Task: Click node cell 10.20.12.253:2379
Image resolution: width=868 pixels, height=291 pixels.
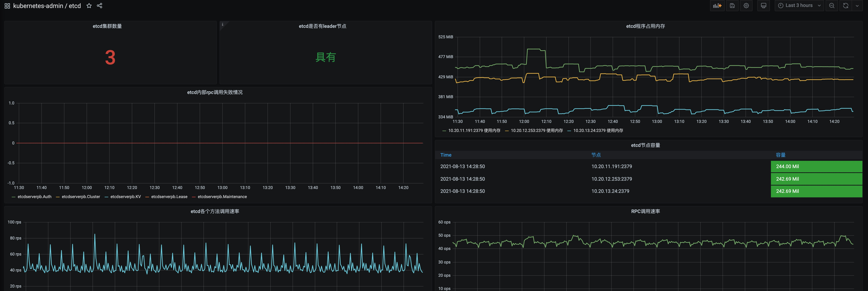Action: 612,179
